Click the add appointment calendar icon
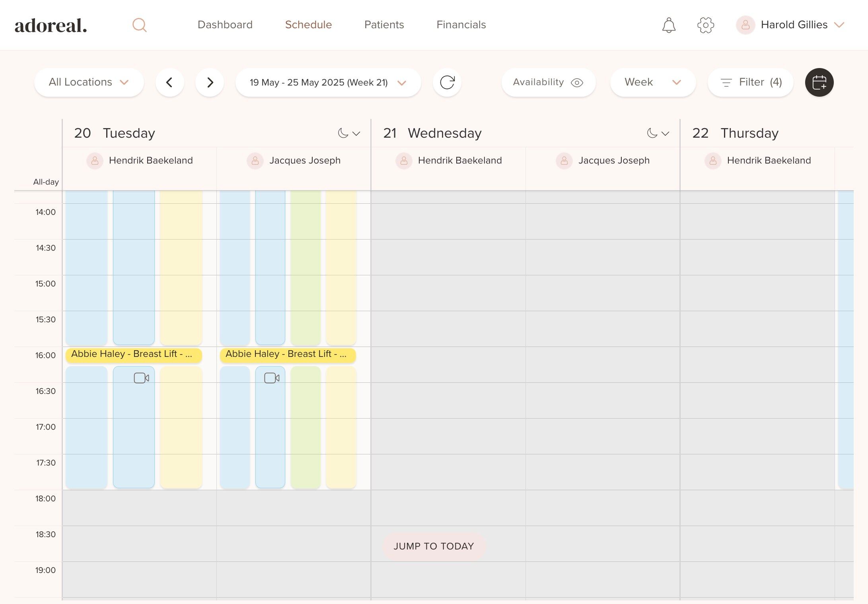Screen dimensions: 868x604 click(819, 82)
